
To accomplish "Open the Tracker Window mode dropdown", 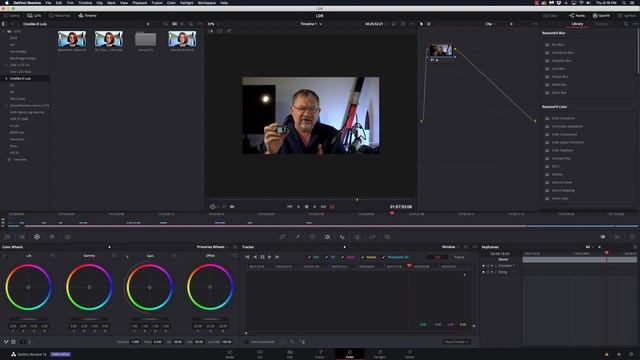I will [451, 247].
